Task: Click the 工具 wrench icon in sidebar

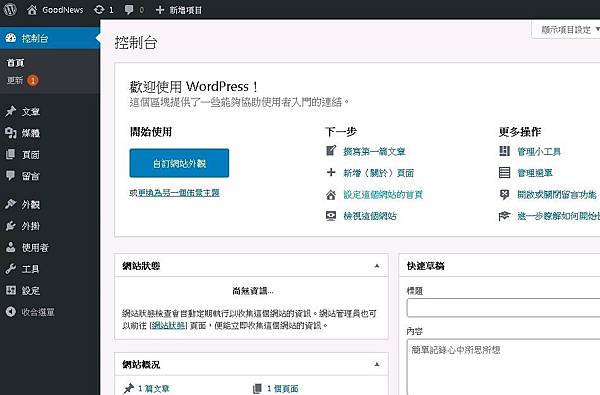Action: [x=11, y=269]
